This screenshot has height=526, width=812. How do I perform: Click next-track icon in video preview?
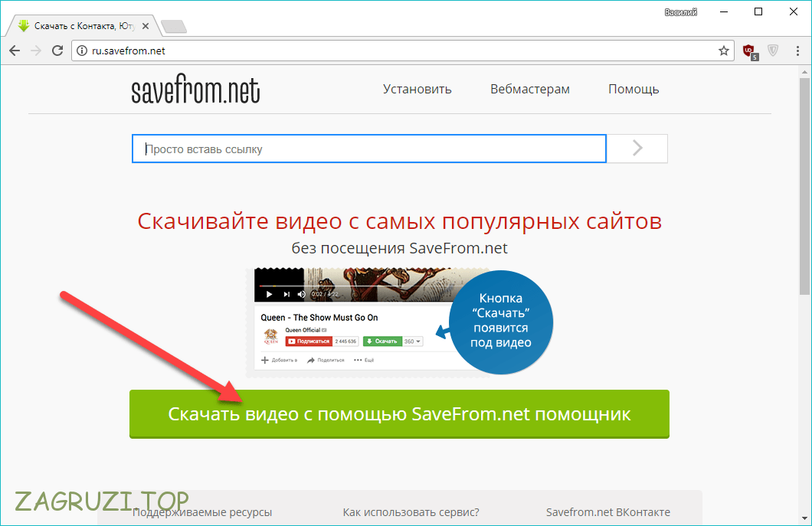(286, 294)
